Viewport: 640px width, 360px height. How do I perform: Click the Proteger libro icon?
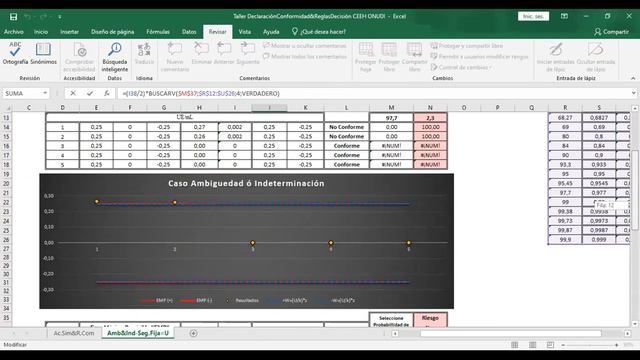tap(389, 57)
